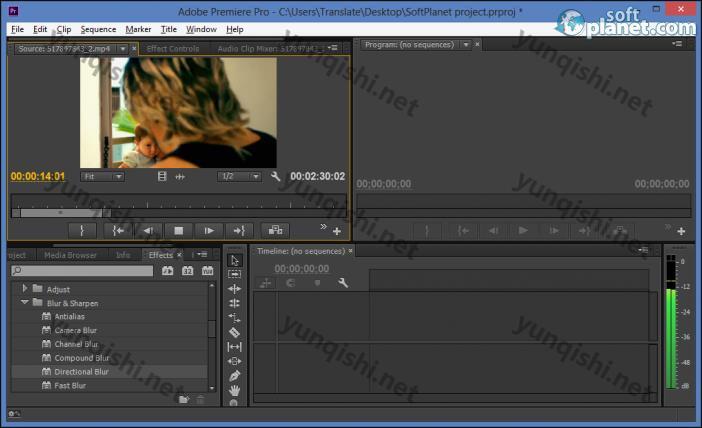
Task: Click Drag Video Only filmstrip icon
Action: tap(162, 176)
